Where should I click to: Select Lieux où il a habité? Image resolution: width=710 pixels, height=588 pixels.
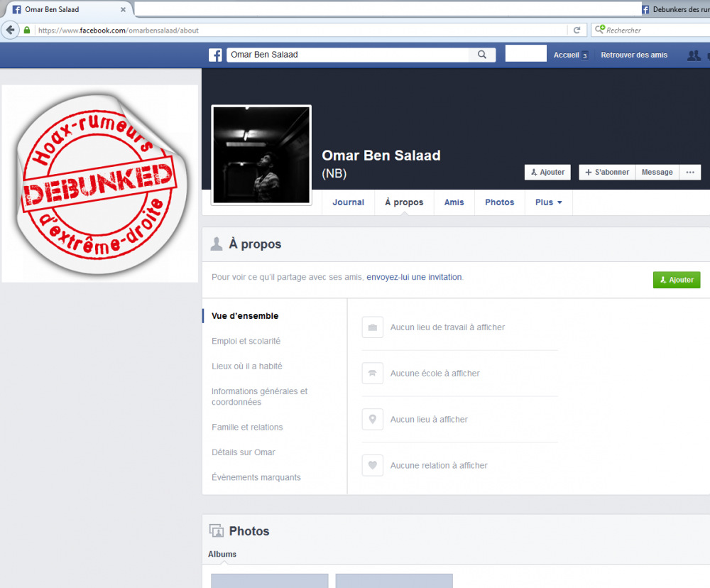coord(247,366)
